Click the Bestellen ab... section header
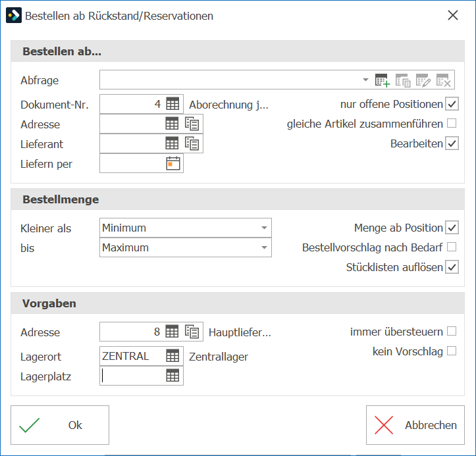This screenshot has width=476, height=456. 238,51
